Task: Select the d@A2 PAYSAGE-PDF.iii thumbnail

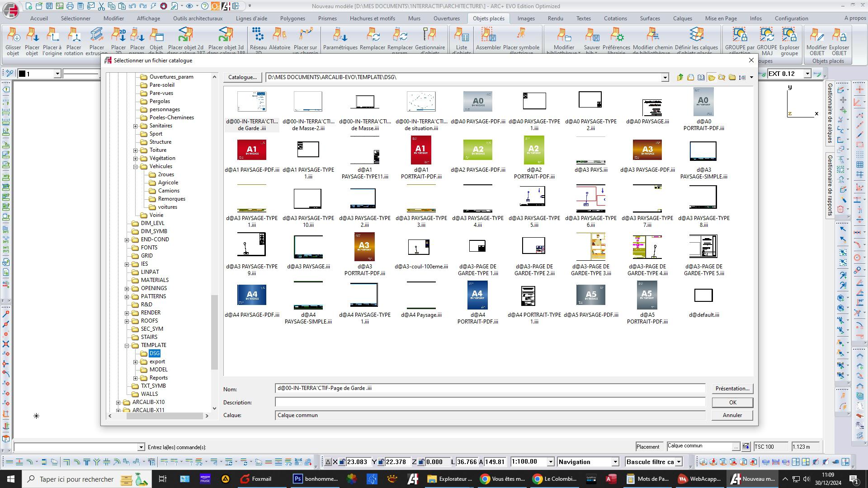Action: [477, 150]
